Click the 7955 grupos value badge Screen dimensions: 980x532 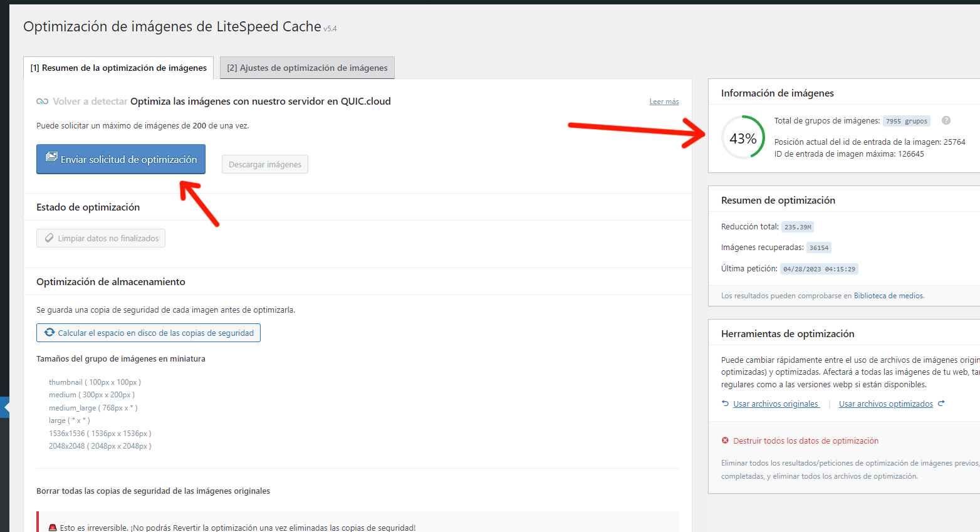click(x=907, y=121)
